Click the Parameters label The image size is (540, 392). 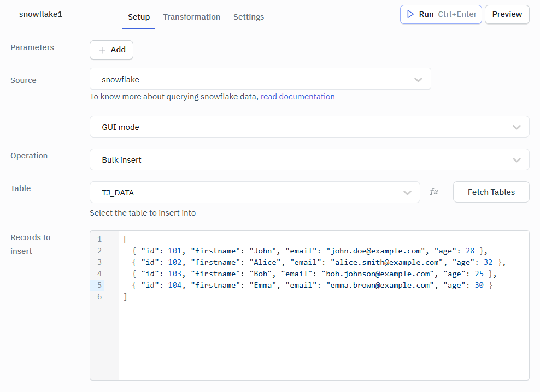coord(32,47)
